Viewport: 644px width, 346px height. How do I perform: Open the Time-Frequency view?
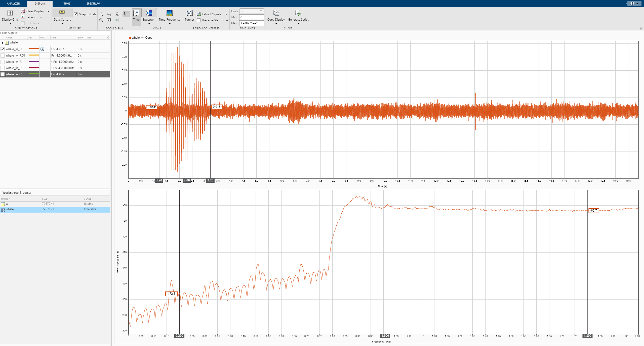tap(169, 13)
